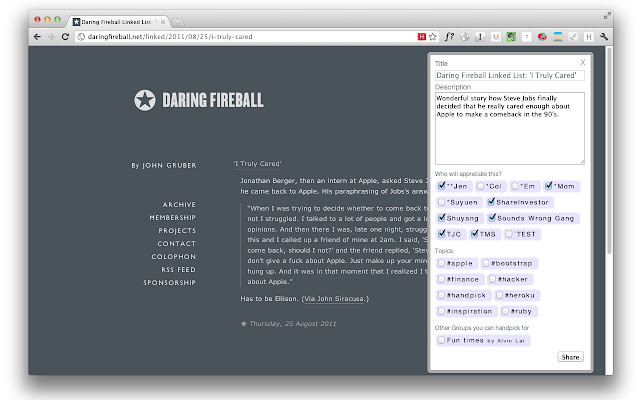Open the green Evernote elephant extension
Image resolution: width=640 pixels, height=400 pixels.
(x=511, y=37)
